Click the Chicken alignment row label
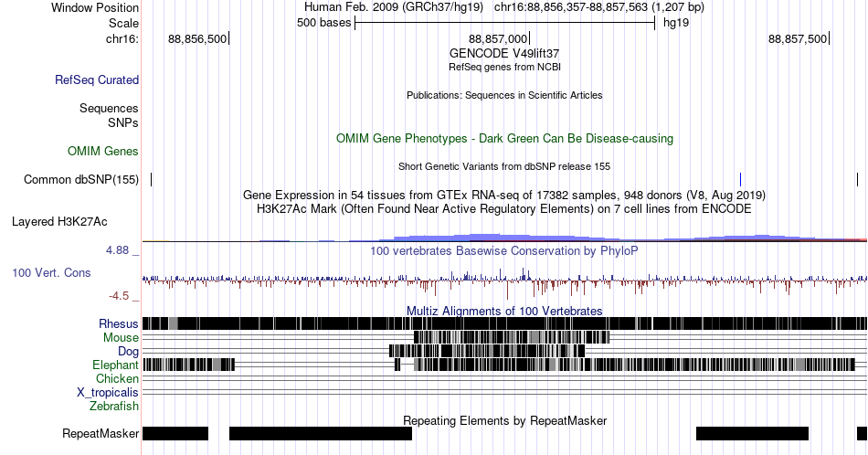This screenshot has width=868, height=455. pyautogui.click(x=117, y=378)
